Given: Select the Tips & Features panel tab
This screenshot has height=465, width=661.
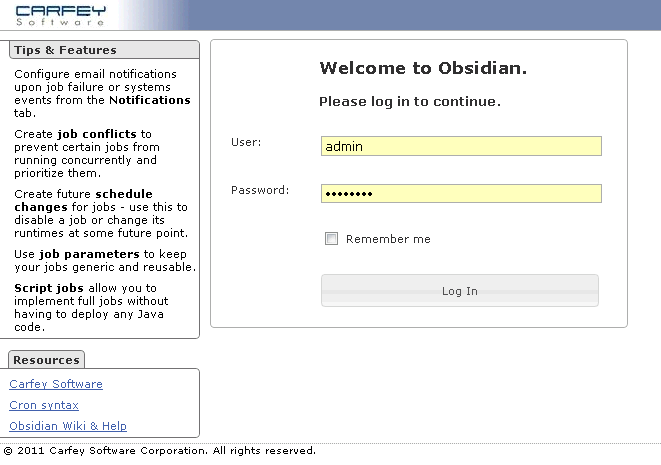Looking at the screenshot, I should (66, 50).
